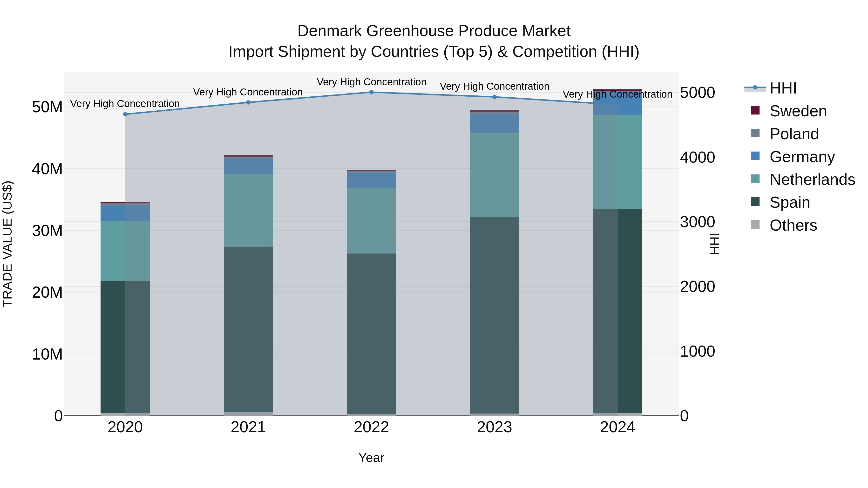Click the 10M left axis tick label
The width and height of the screenshot is (868, 488).
click(47, 354)
